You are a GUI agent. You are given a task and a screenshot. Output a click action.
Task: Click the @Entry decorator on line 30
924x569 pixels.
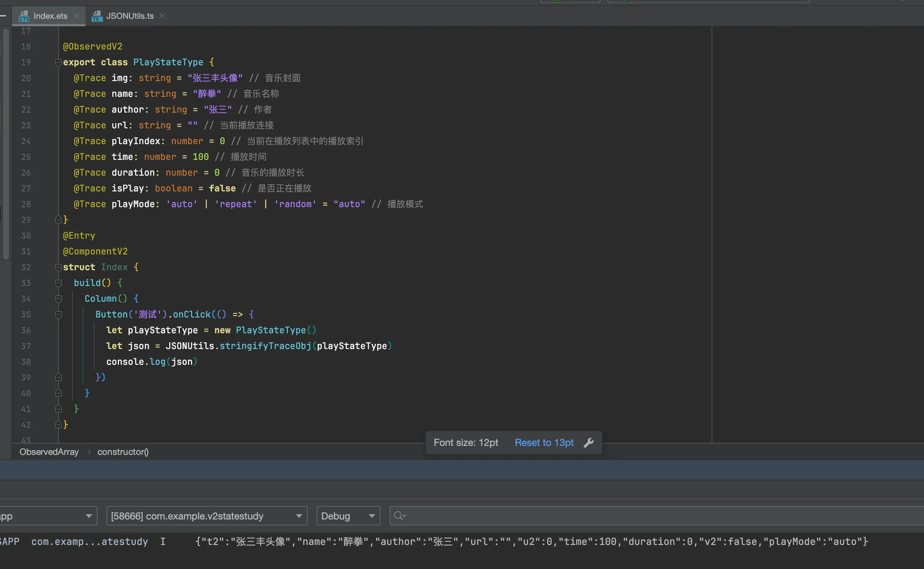coord(79,236)
